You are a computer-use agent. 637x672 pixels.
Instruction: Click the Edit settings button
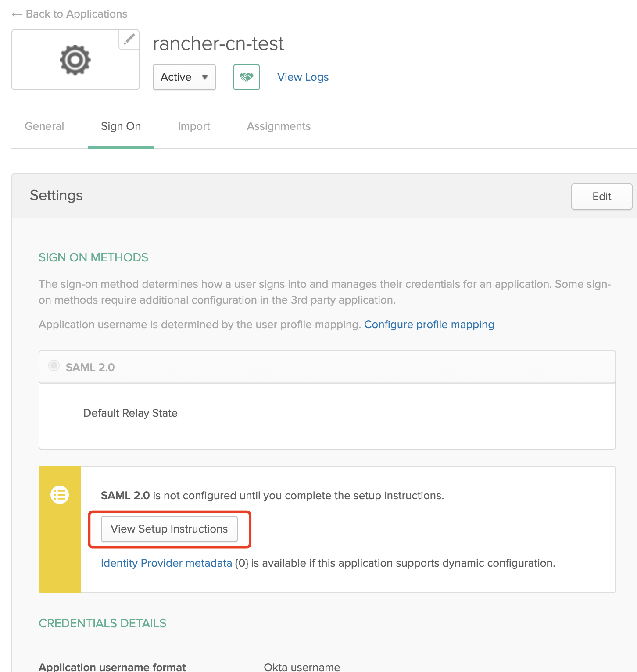602,197
